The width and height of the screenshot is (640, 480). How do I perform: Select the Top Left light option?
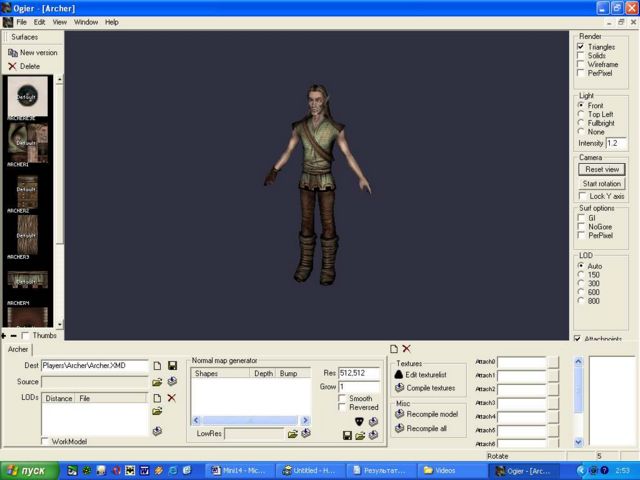581,114
